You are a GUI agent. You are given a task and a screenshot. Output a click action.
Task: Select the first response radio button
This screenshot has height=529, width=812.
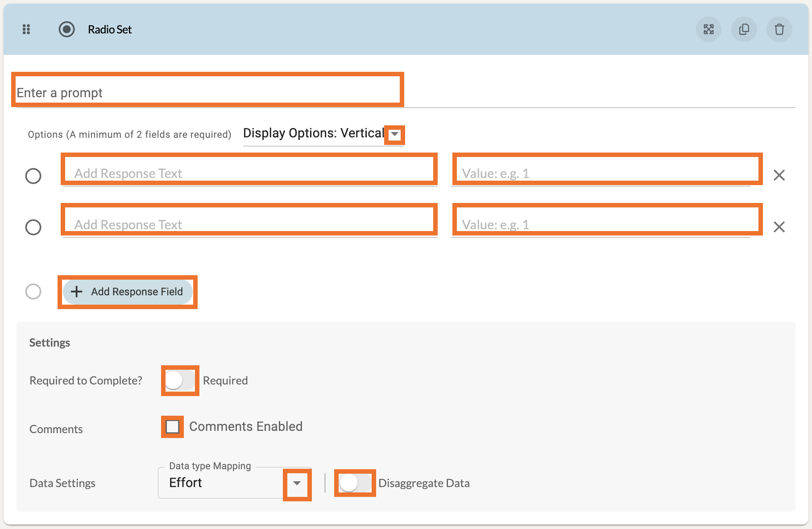pyautogui.click(x=33, y=176)
